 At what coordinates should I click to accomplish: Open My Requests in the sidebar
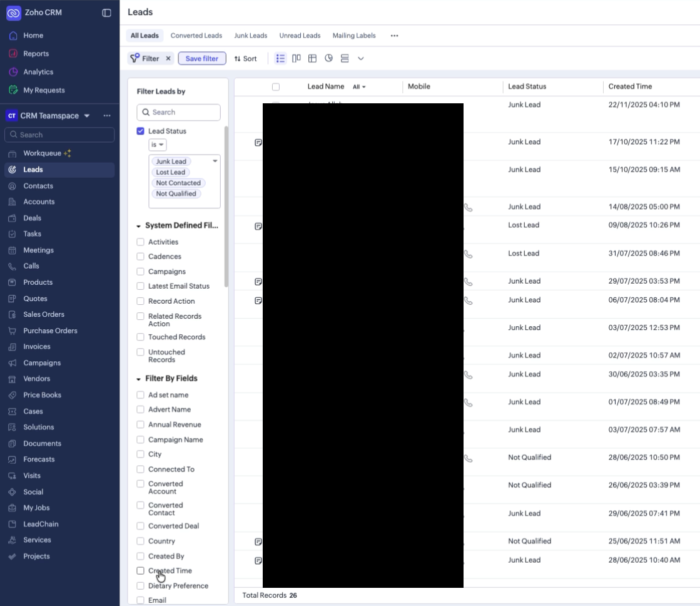click(44, 90)
